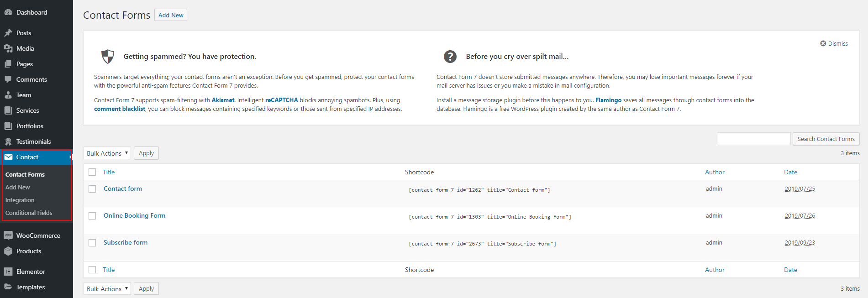Open Conditional Fields submenu item

tap(29, 213)
